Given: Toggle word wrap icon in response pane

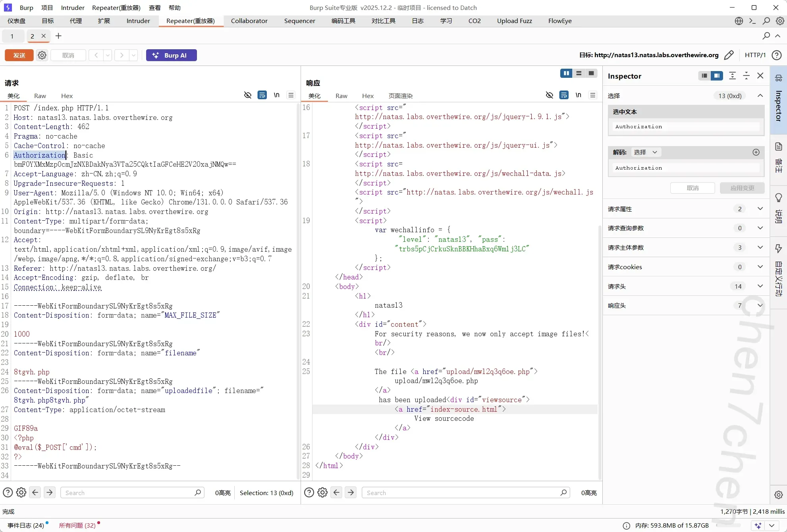Looking at the screenshot, I should click(x=564, y=95).
